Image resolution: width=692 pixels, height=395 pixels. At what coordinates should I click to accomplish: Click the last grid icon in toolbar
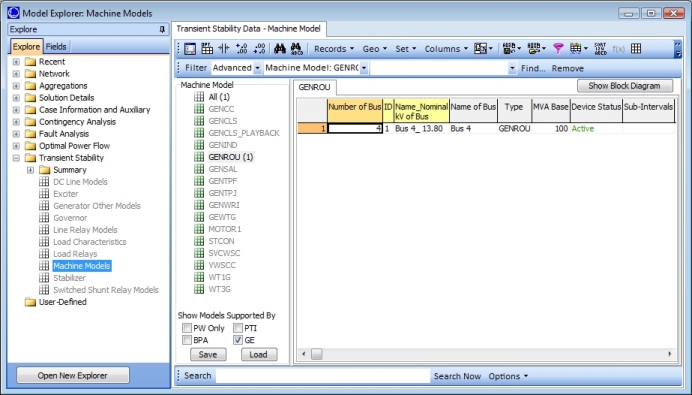point(636,49)
